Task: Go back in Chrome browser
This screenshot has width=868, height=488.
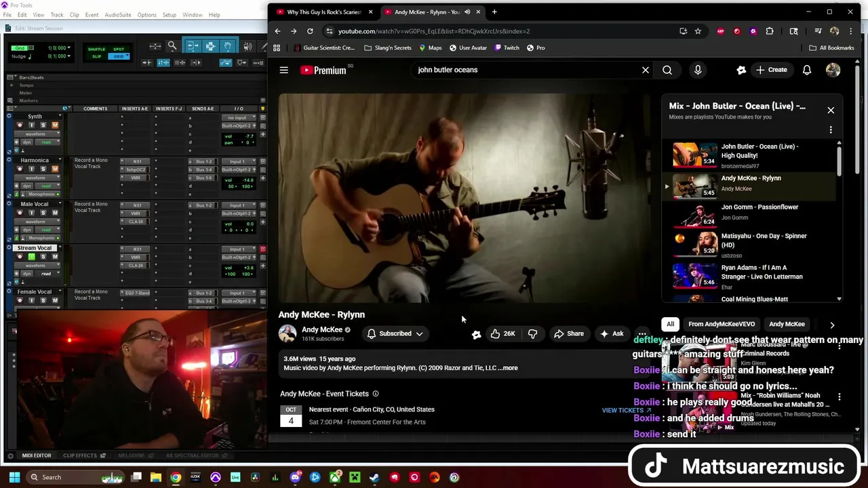Action: click(x=277, y=31)
